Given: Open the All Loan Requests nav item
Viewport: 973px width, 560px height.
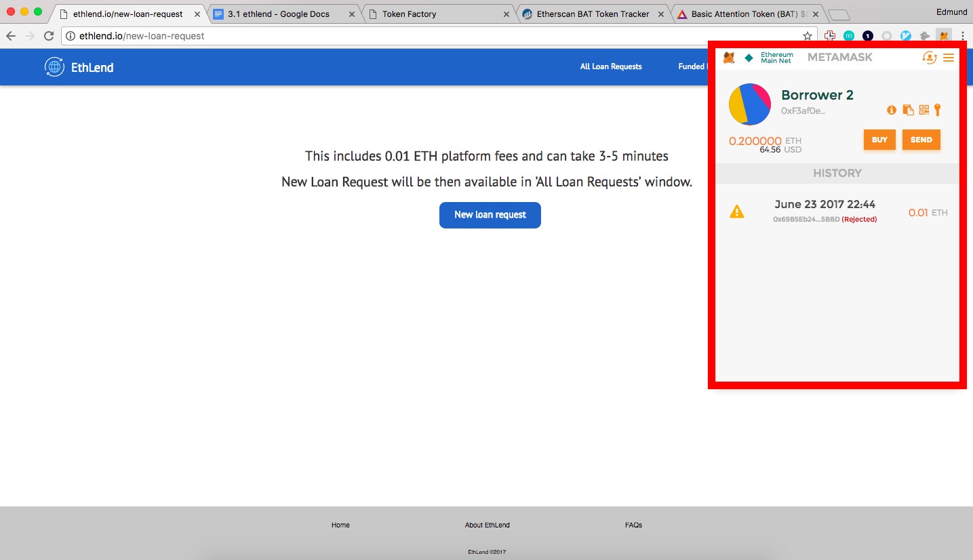Looking at the screenshot, I should point(611,66).
